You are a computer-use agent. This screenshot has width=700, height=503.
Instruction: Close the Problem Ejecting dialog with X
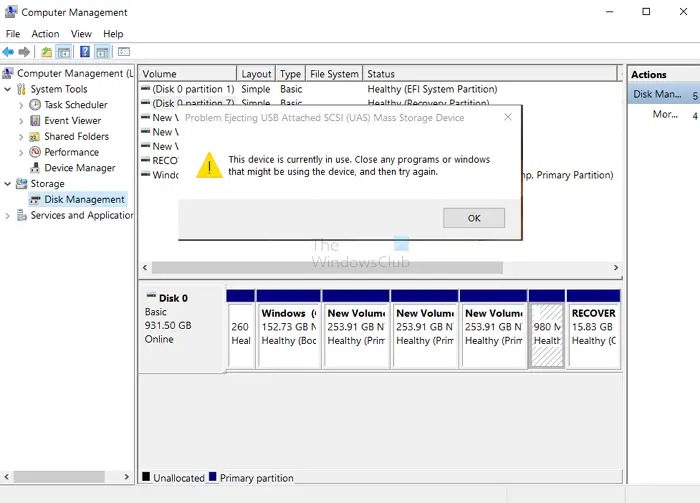coord(508,117)
